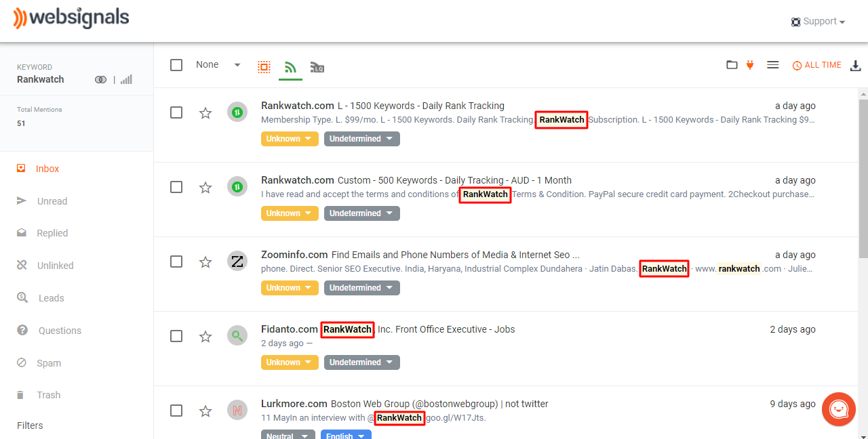Image resolution: width=868 pixels, height=439 pixels.
Task: Show Unread mentions
Action: coord(52,201)
